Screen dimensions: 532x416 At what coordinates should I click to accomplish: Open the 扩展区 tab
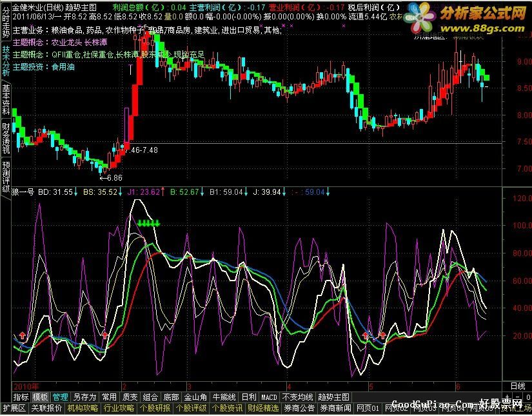[x=15, y=408]
